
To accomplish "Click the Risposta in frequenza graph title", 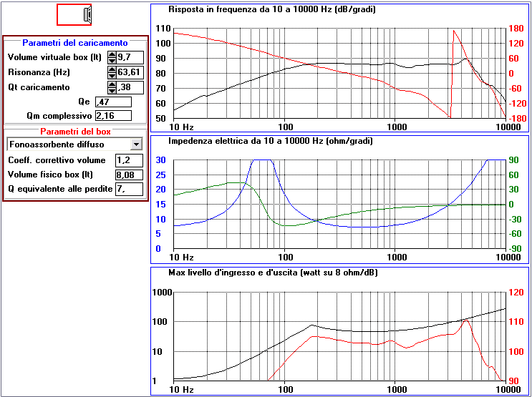I will tap(272, 9).
